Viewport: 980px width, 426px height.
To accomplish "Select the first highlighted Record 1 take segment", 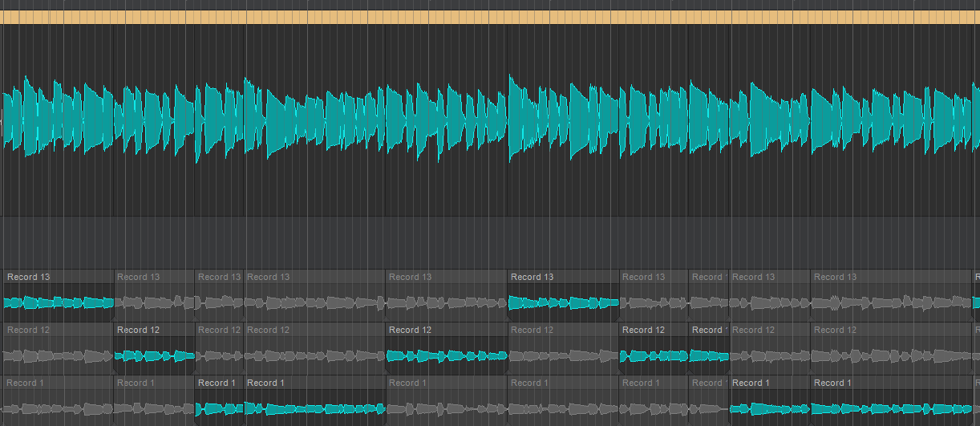I will [219, 401].
